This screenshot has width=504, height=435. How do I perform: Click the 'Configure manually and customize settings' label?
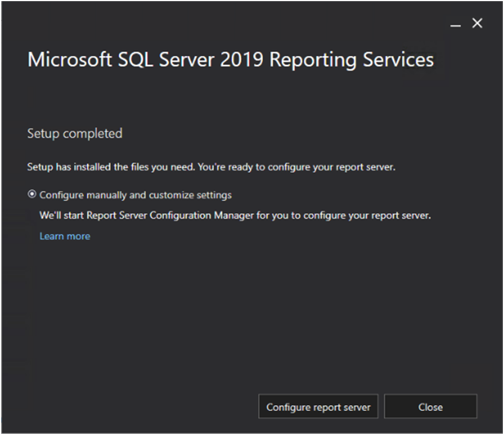(x=136, y=195)
